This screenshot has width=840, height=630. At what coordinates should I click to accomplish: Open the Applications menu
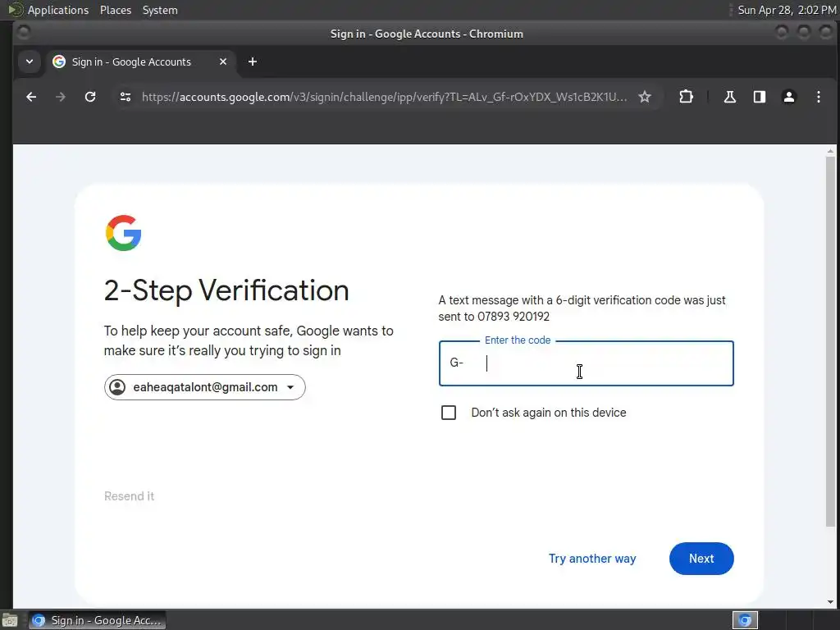[x=58, y=10]
